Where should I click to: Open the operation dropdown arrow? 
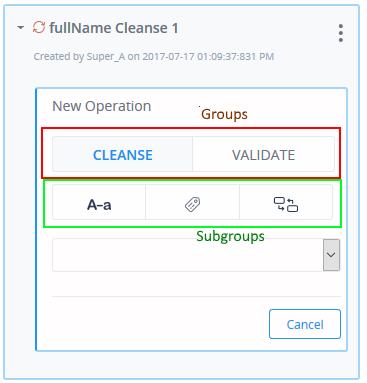coord(331,255)
